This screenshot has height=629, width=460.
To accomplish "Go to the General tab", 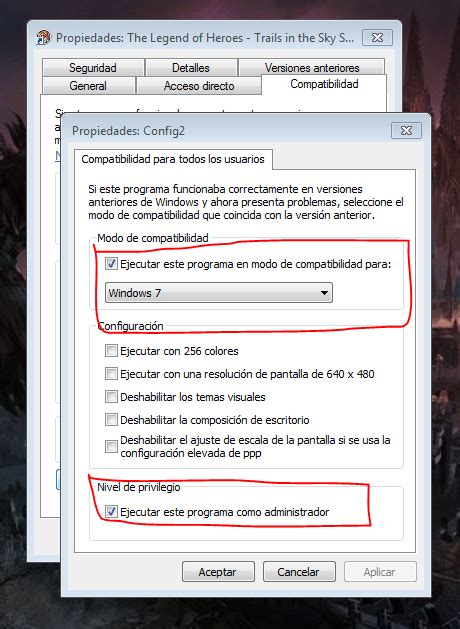I will (x=88, y=85).
